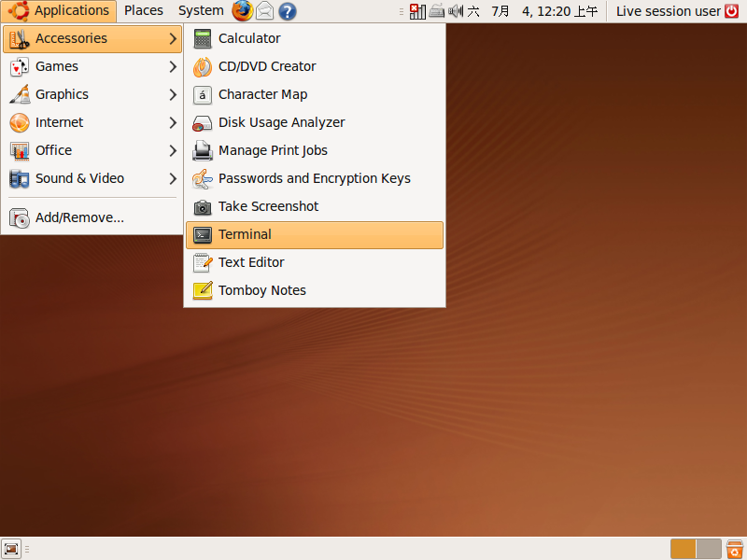Open the System menu
The width and height of the screenshot is (747, 560).
point(201,11)
